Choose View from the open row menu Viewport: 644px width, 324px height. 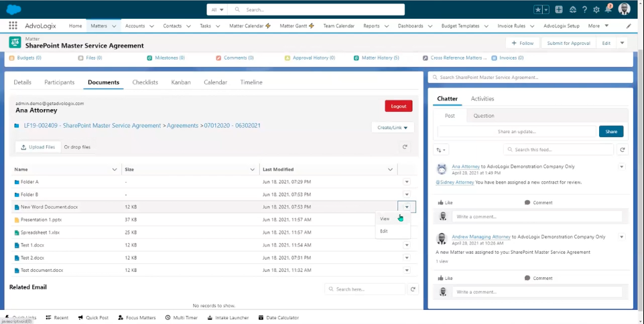(385, 219)
